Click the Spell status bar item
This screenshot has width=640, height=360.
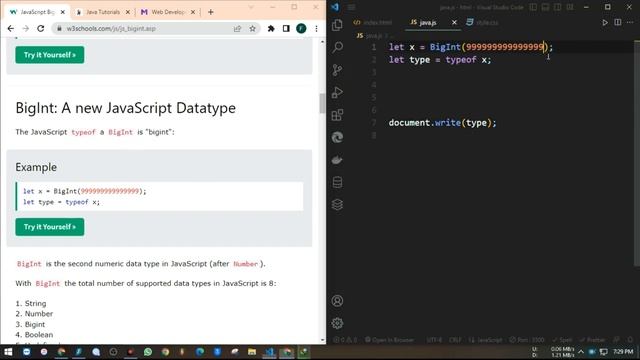pyautogui.click(x=562, y=340)
